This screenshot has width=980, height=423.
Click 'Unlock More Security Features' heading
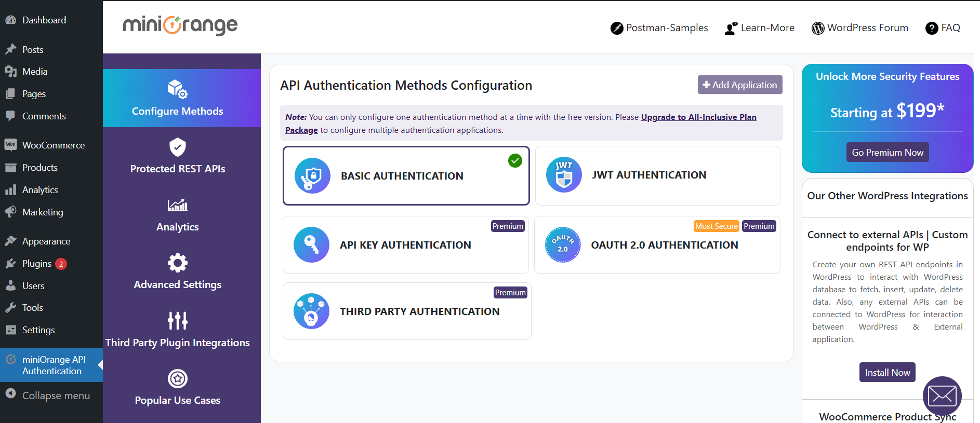[888, 76]
